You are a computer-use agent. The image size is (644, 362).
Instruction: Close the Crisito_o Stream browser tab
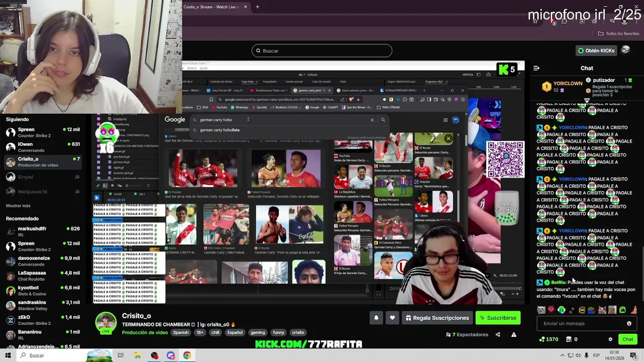click(x=246, y=7)
